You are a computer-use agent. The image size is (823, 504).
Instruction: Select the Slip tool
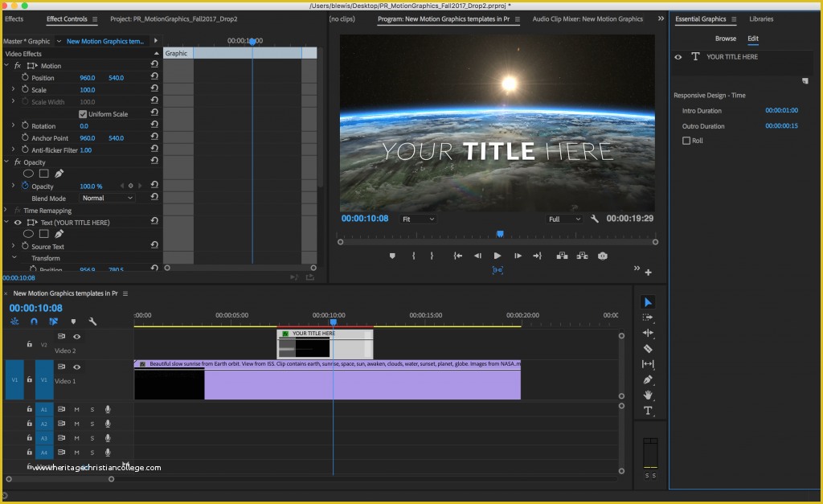648,364
